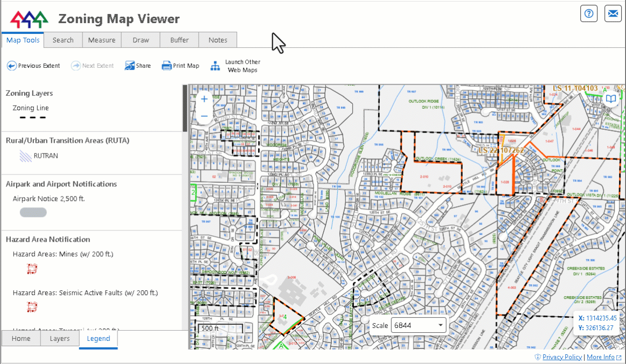626x364 pixels.
Task: Click the RUTRAN legend label
Action: tap(46, 156)
